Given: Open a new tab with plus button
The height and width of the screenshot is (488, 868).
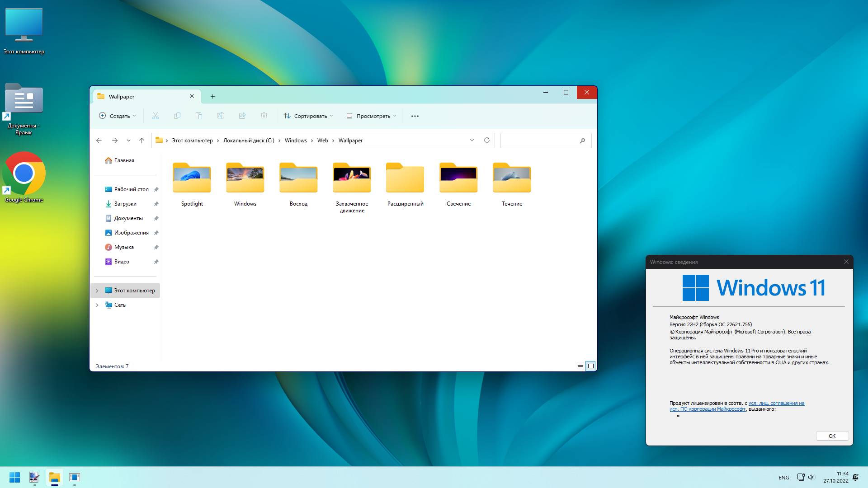Looking at the screenshot, I should pos(212,97).
